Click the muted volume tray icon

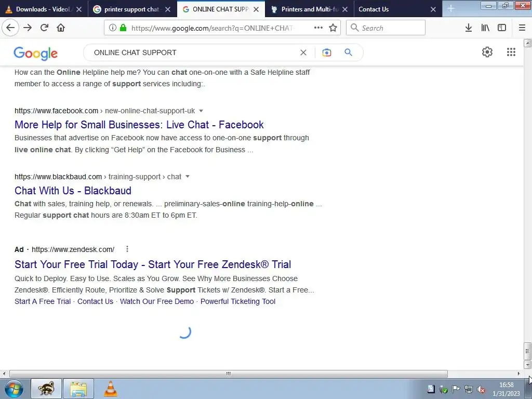click(x=481, y=390)
